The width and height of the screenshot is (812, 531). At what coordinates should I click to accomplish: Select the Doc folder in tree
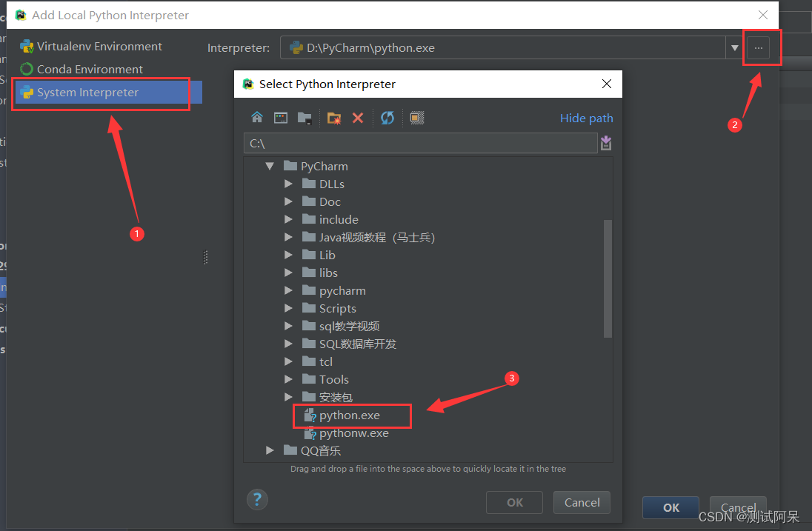322,201
